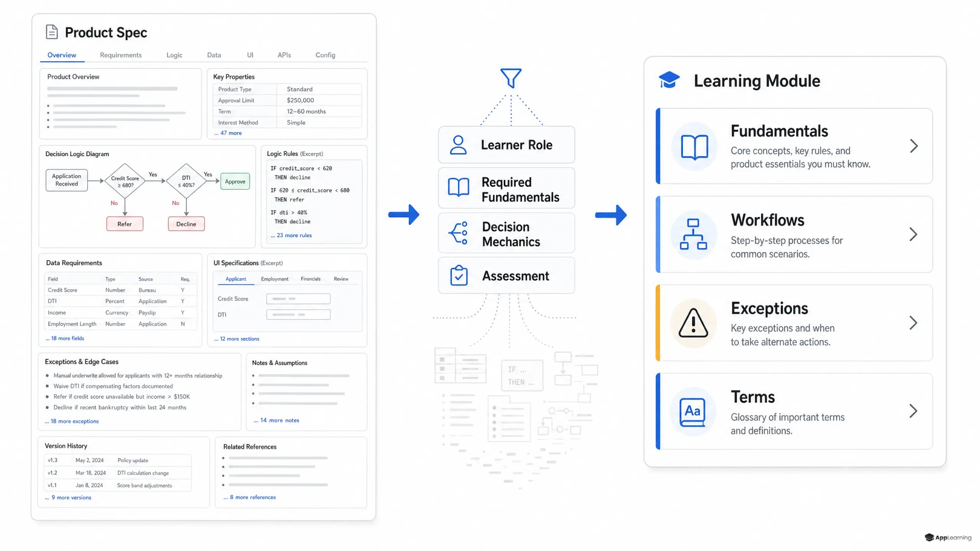Click the v1.2 'DTI calculation change' row

117,473
